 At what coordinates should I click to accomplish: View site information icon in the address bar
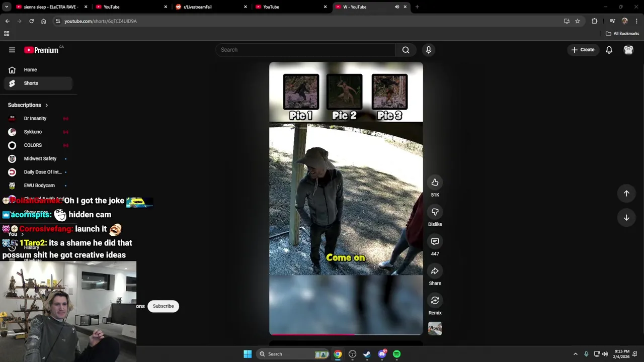pyautogui.click(x=58, y=21)
